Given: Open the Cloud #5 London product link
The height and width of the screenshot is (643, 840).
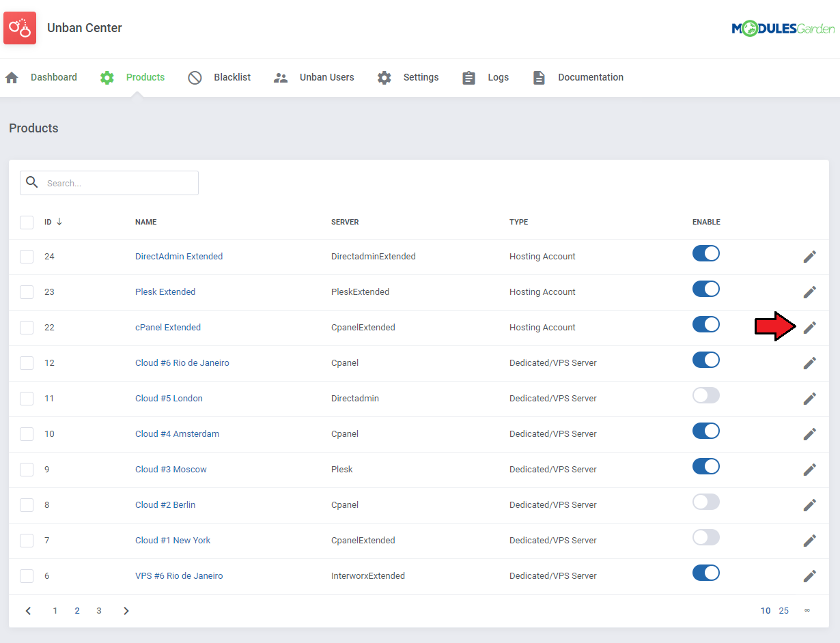Looking at the screenshot, I should coord(169,399).
